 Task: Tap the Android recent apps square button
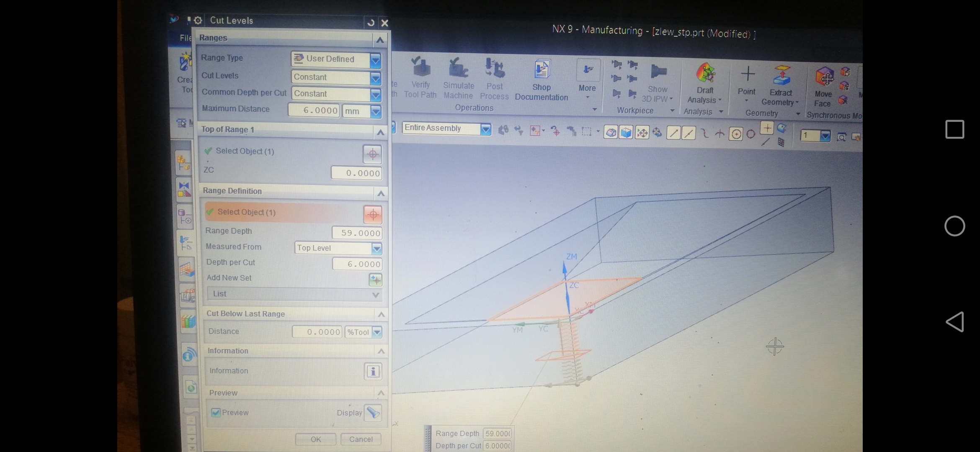tap(955, 129)
